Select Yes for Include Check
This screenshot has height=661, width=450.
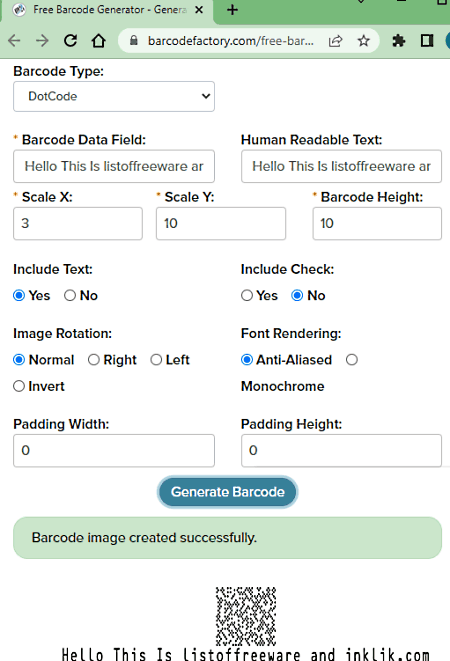tap(247, 296)
